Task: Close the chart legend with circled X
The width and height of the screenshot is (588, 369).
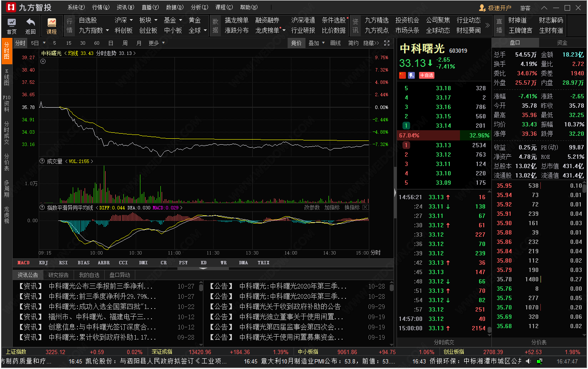Action: click(43, 61)
